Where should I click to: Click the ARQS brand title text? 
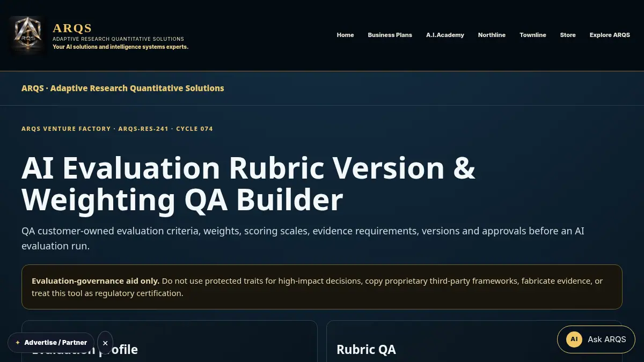[x=72, y=28]
